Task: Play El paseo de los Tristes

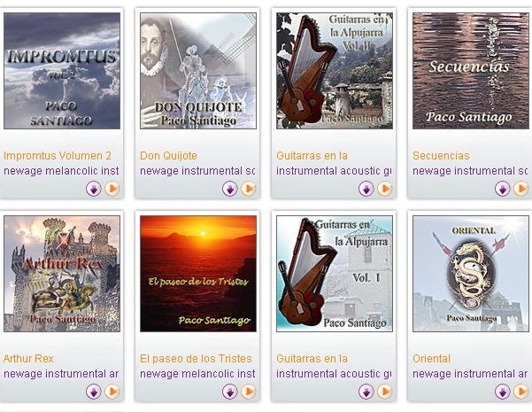Action: (x=249, y=392)
